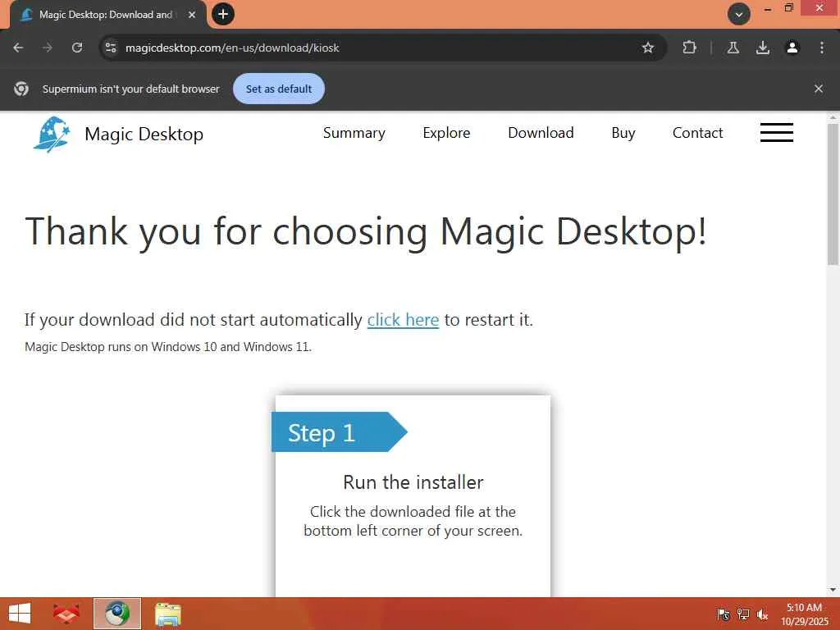Bookmark this page with the star icon

click(x=648, y=48)
